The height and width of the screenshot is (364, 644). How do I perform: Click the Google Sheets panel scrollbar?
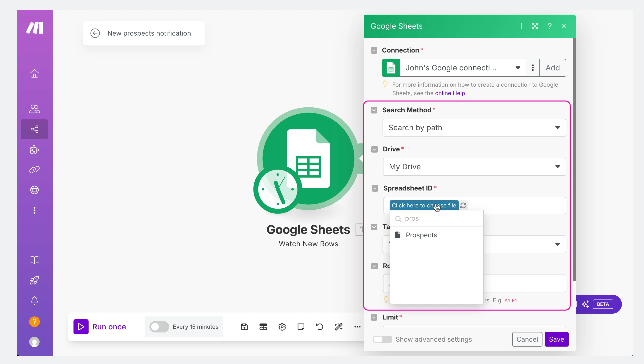point(574,159)
